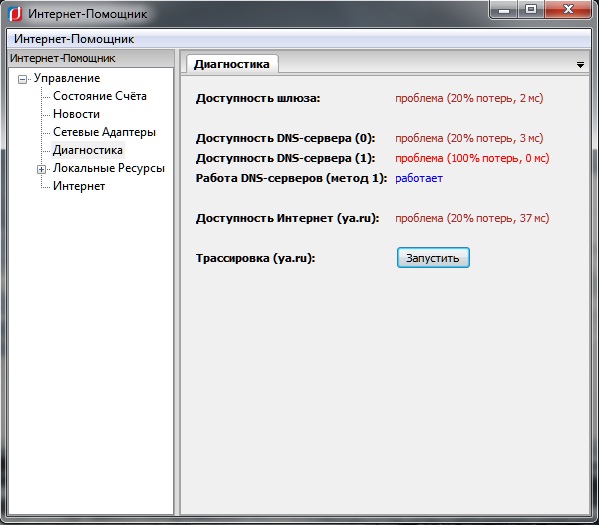Minimize the Интернет-Помощник window
The width and height of the screenshot is (599, 525).
tap(503, 10)
